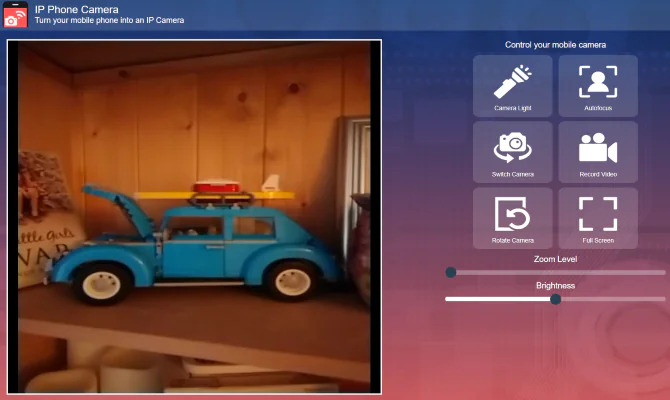Screen dimensions: 670x400
Task: Click the 'IP Phone Camera' title text
Action: click(76, 9)
